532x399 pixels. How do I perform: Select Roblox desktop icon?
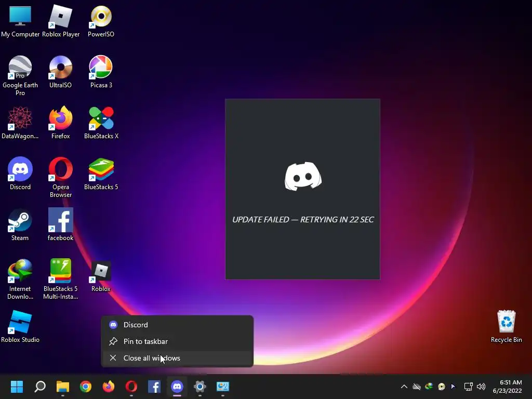coord(101,275)
